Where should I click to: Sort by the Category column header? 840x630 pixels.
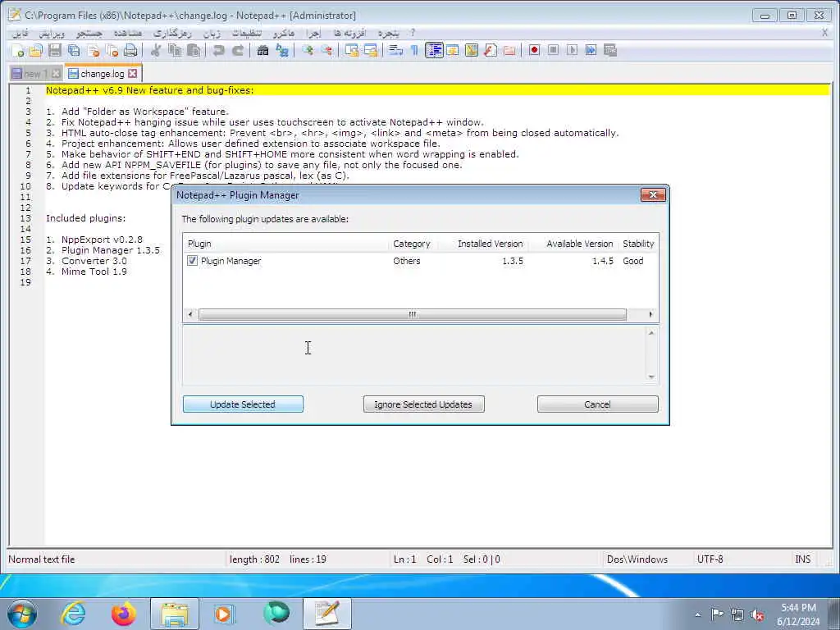412,244
